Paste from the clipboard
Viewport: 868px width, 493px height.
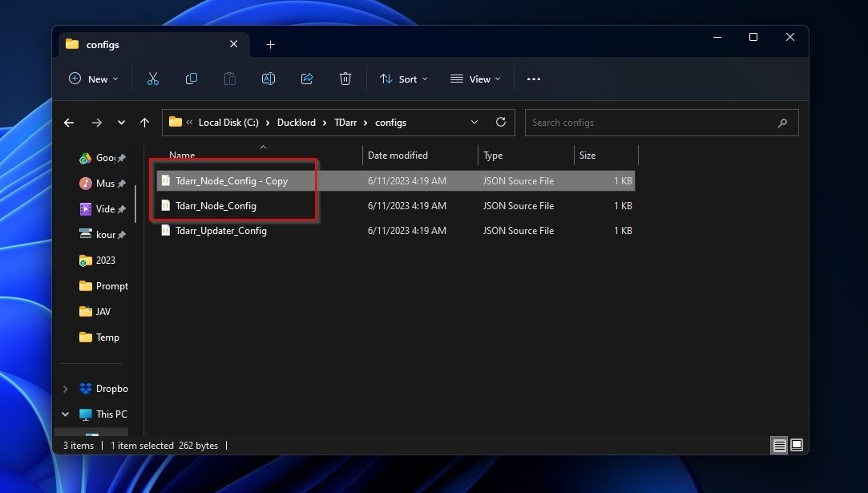point(230,79)
